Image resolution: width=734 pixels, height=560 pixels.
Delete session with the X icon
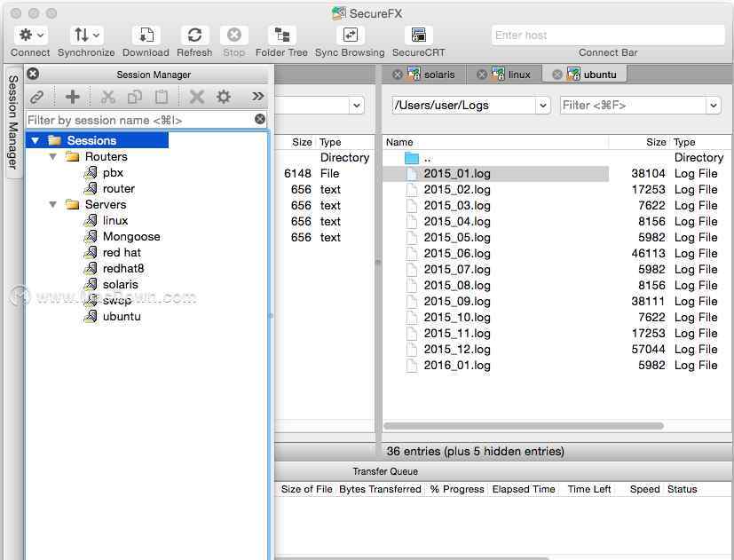pos(197,97)
